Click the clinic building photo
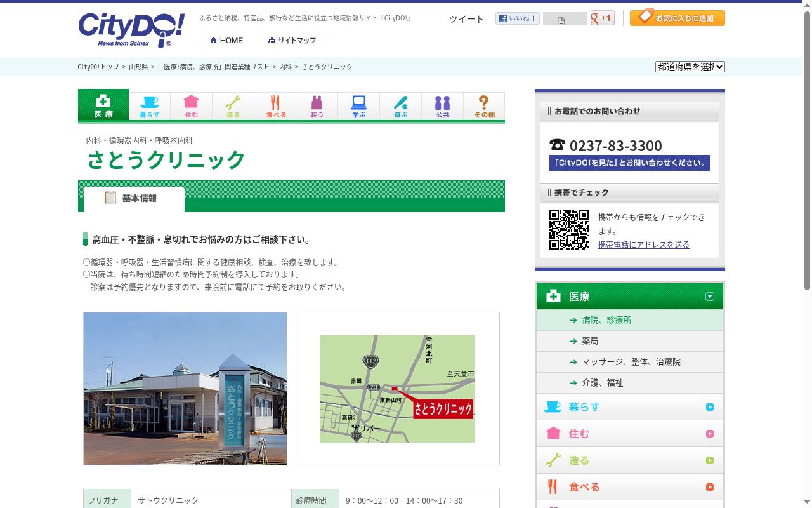The width and height of the screenshot is (812, 508). click(185, 389)
